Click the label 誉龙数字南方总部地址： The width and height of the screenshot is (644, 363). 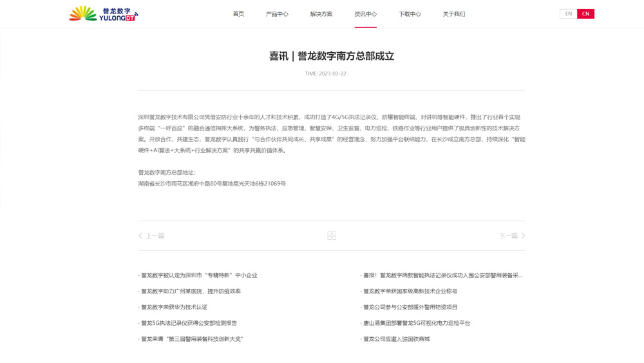(167, 172)
